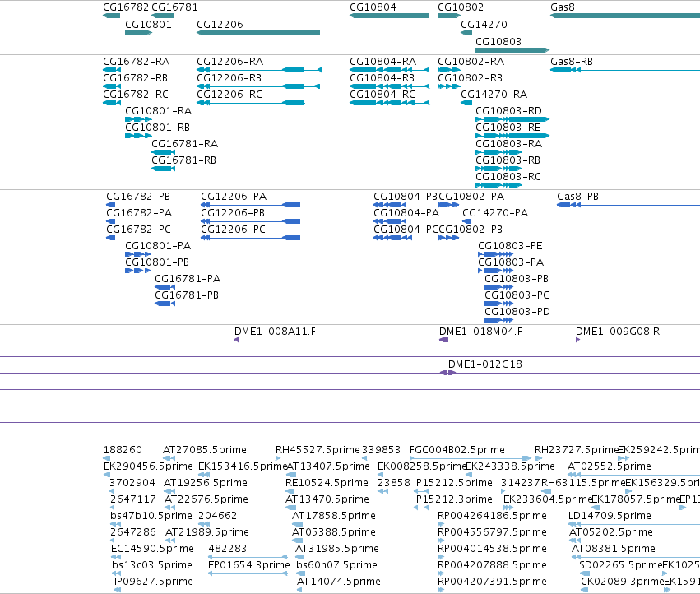
Task: Click transcript CG16781-RA
Action: pyautogui.click(x=185, y=144)
